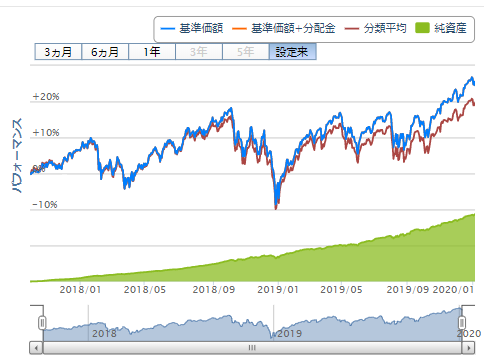Toggle the 基準価額+分配金 legend series

(x=283, y=28)
